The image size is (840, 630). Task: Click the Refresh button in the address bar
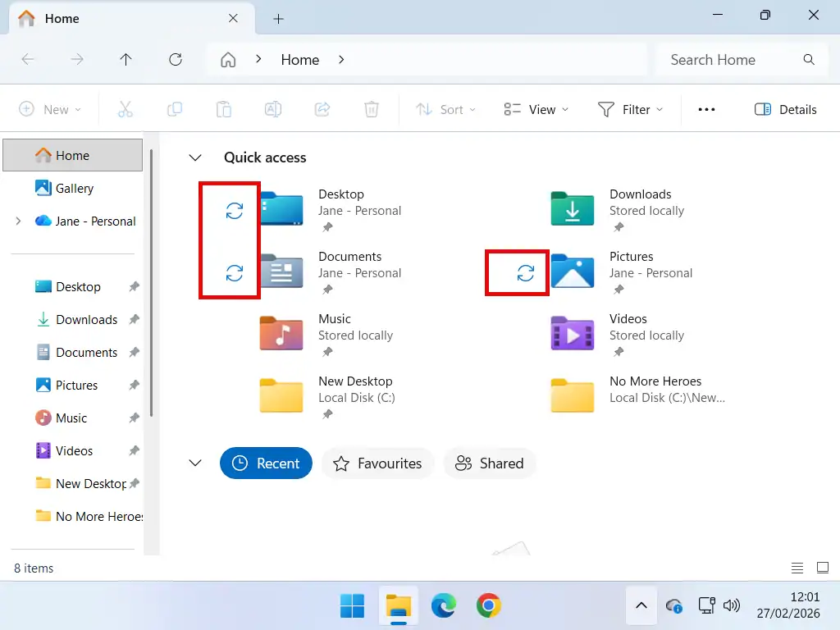pyautogui.click(x=176, y=59)
